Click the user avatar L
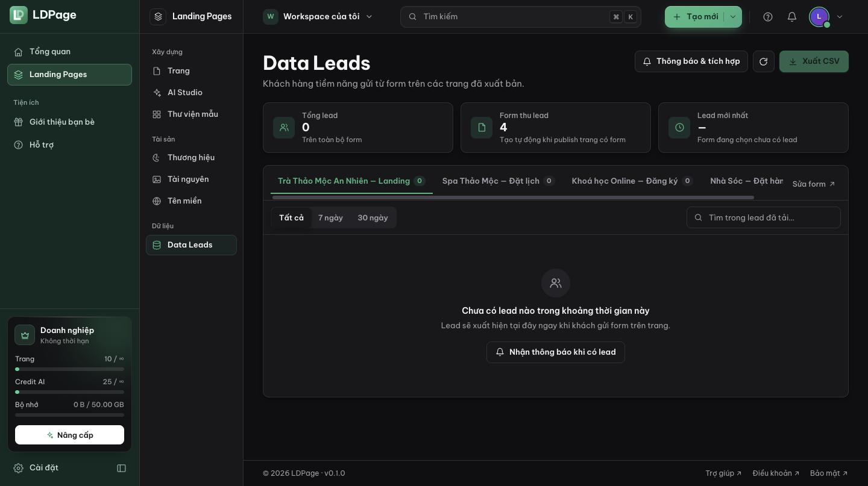 pyautogui.click(x=819, y=17)
